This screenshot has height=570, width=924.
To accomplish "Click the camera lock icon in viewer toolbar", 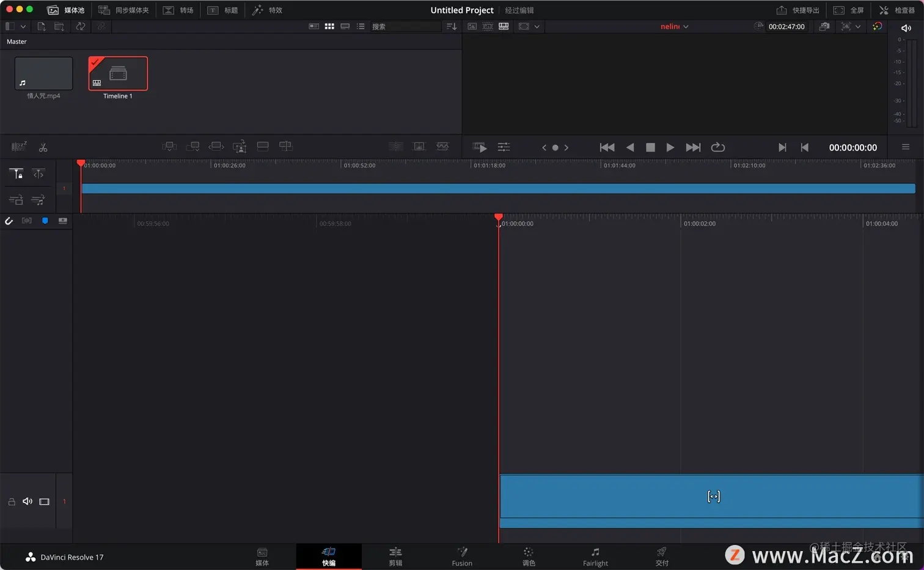I will click(824, 26).
